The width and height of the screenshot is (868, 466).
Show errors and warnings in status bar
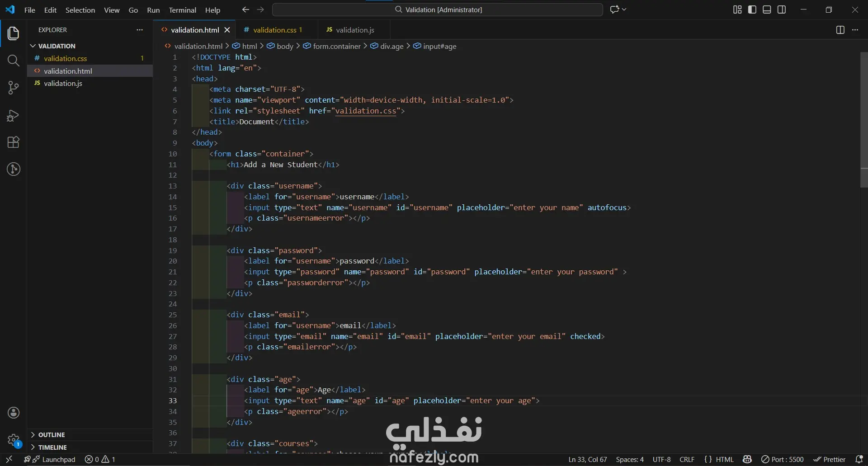coord(100,459)
